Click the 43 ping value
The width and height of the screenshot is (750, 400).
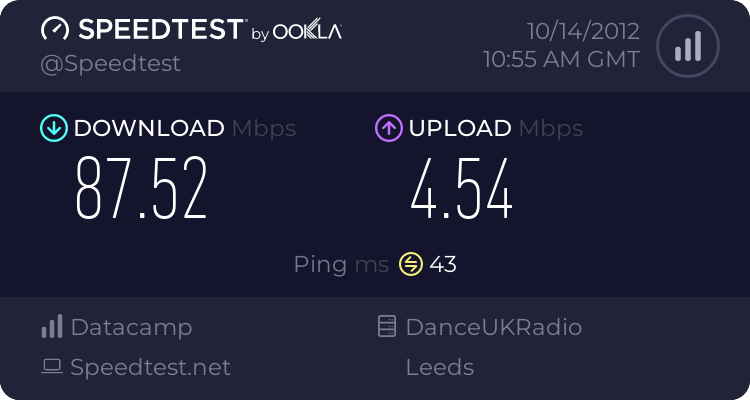[443, 264]
